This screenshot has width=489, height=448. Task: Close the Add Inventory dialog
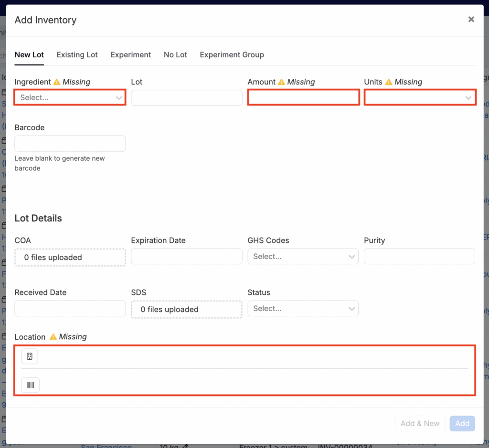coord(471,20)
